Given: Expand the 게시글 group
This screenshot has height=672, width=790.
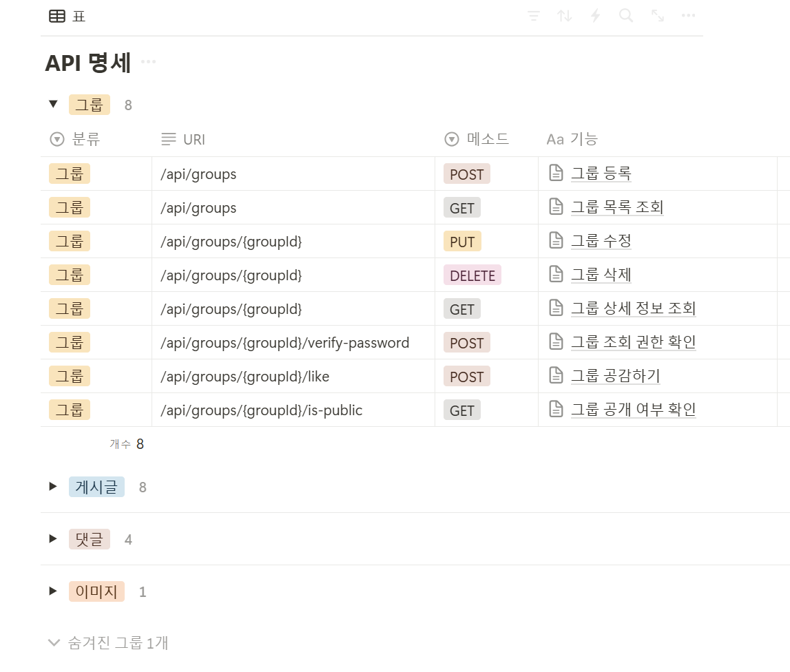Looking at the screenshot, I should coord(53,486).
